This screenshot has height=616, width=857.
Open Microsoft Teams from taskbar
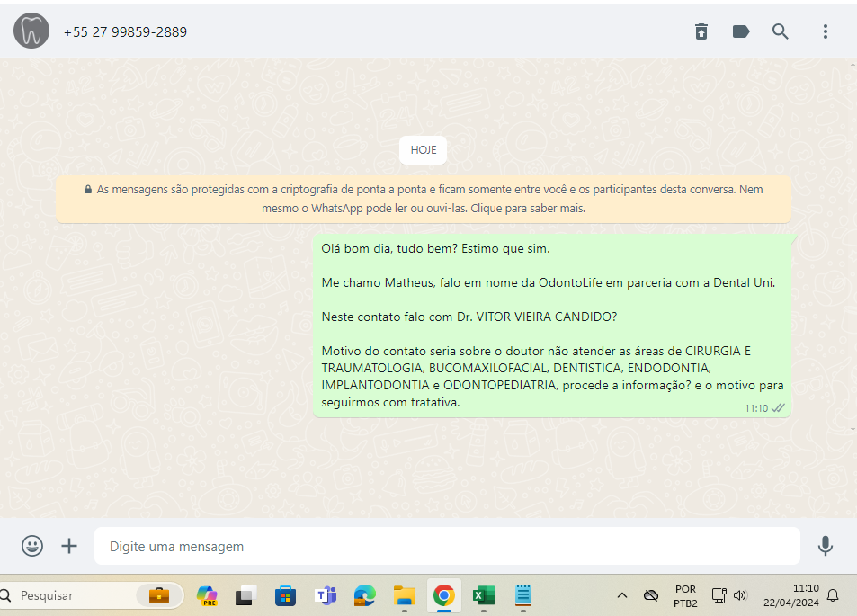tap(326, 595)
